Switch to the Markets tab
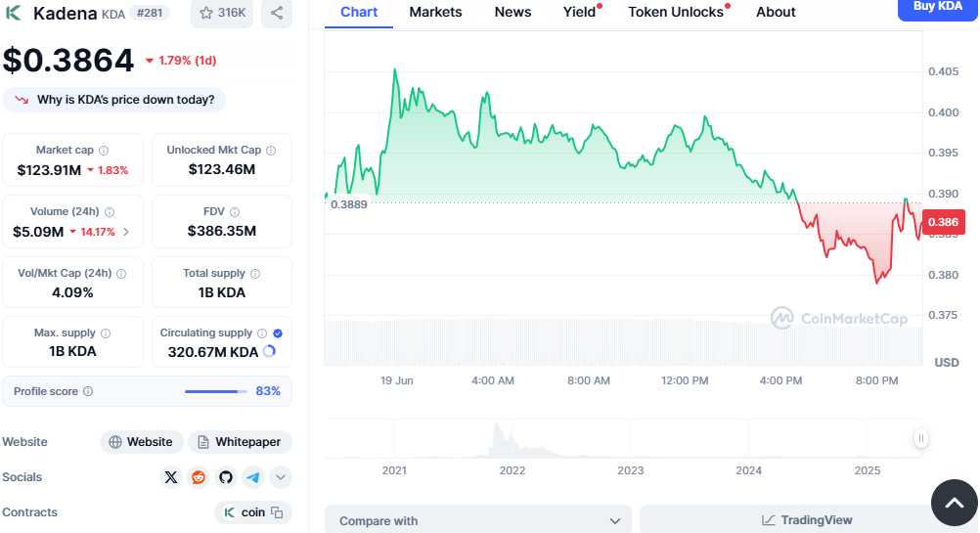Viewport: 980px width, 533px height. pos(435,13)
